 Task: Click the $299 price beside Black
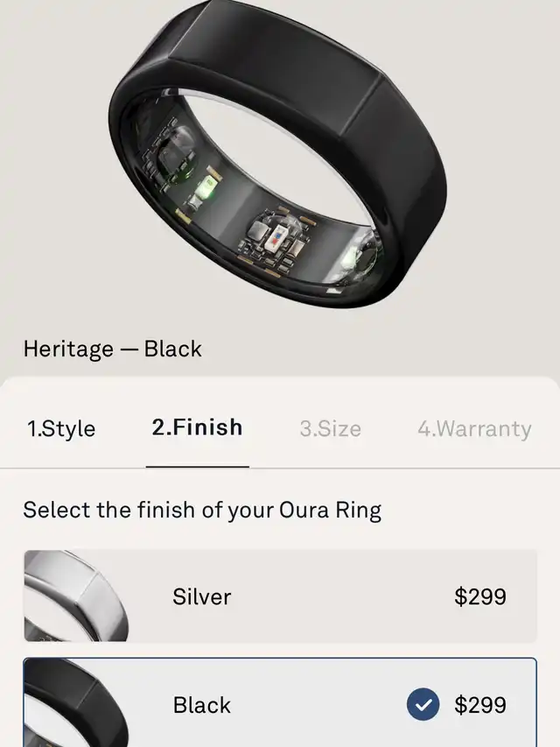[x=480, y=705]
